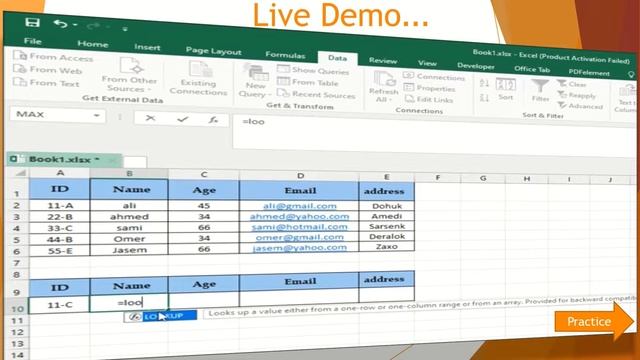Click the Connections button in ribbon

click(x=434, y=76)
